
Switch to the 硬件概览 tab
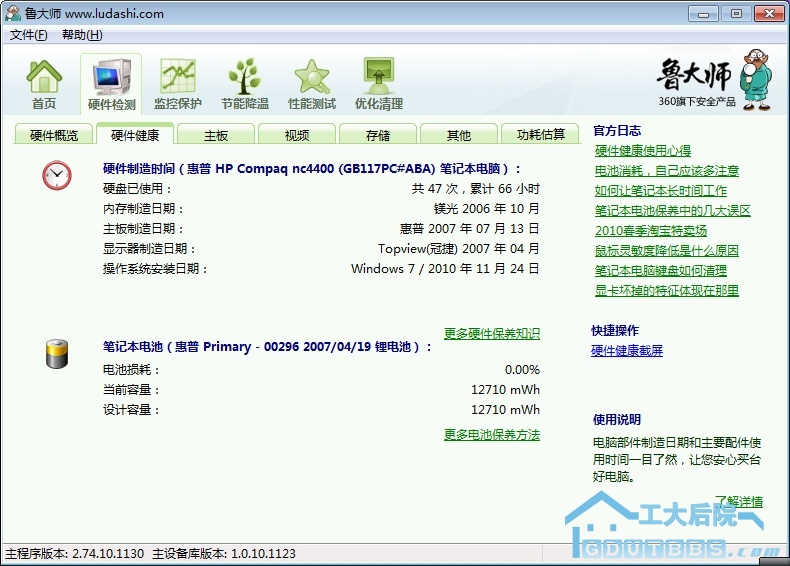(53, 135)
